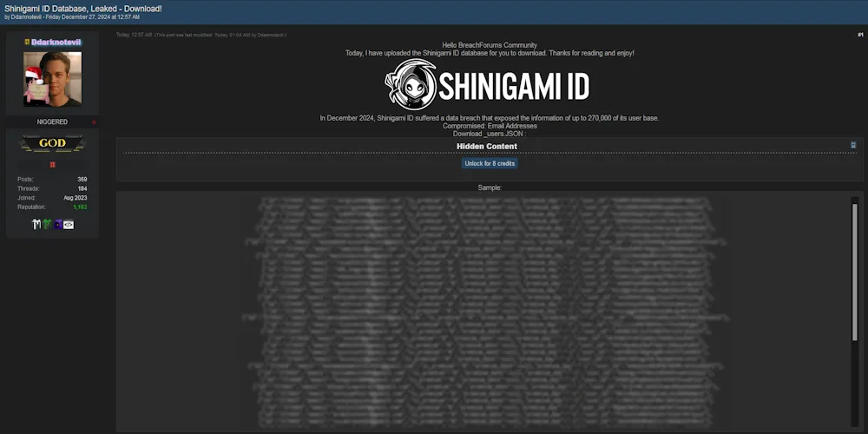Click the 'Compromised: Email Addresses' line
Image resolution: width=868 pixels, height=434 pixels.
(x=490, y=126)
